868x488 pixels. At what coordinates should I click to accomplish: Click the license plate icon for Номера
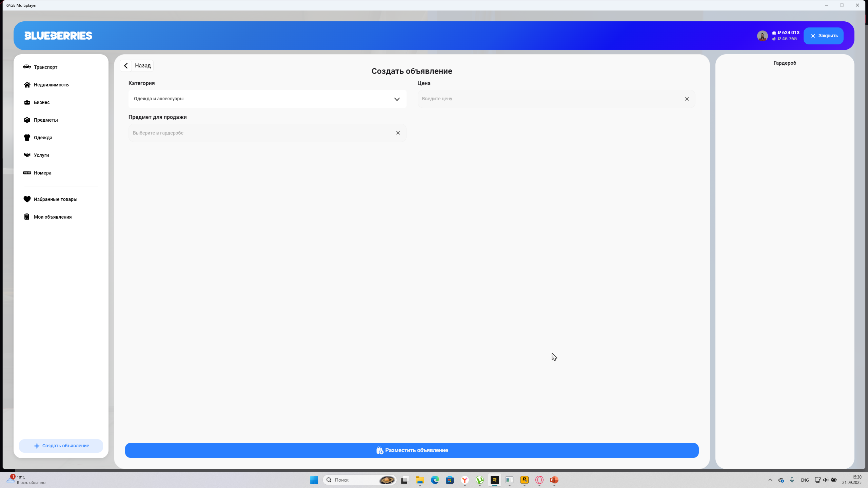[x=27, y=173]
